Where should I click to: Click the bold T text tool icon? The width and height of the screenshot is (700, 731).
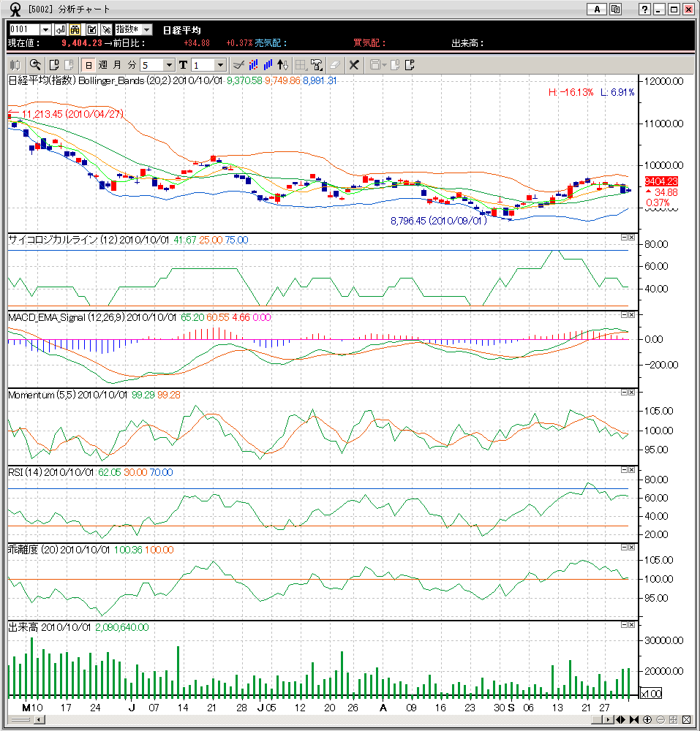(x=183, y=65)
